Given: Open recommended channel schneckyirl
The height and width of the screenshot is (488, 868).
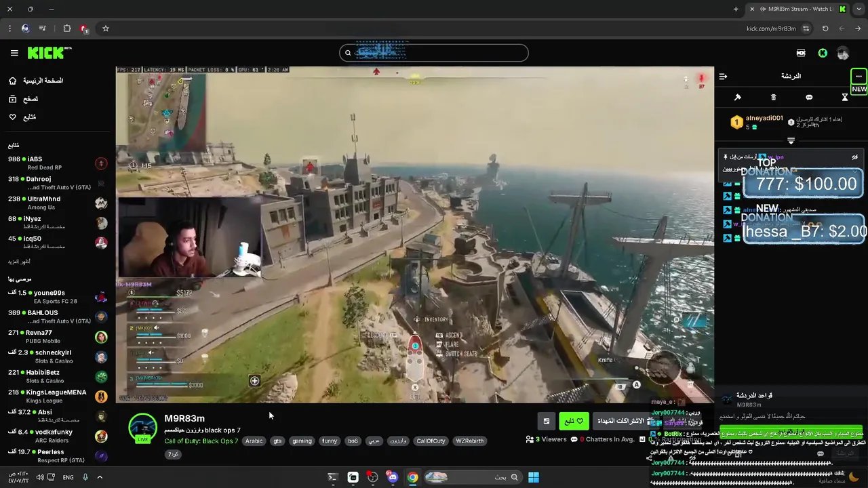Looking at the screenshot, I should 58,357.
